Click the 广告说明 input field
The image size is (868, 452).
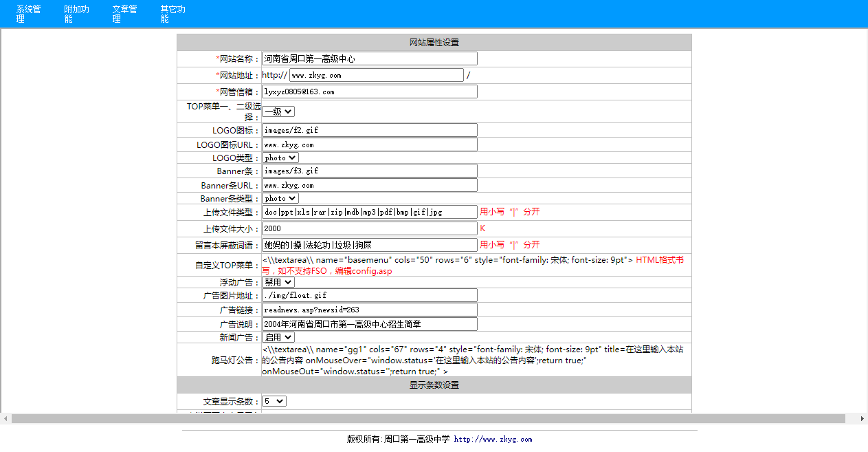[370, 324]
